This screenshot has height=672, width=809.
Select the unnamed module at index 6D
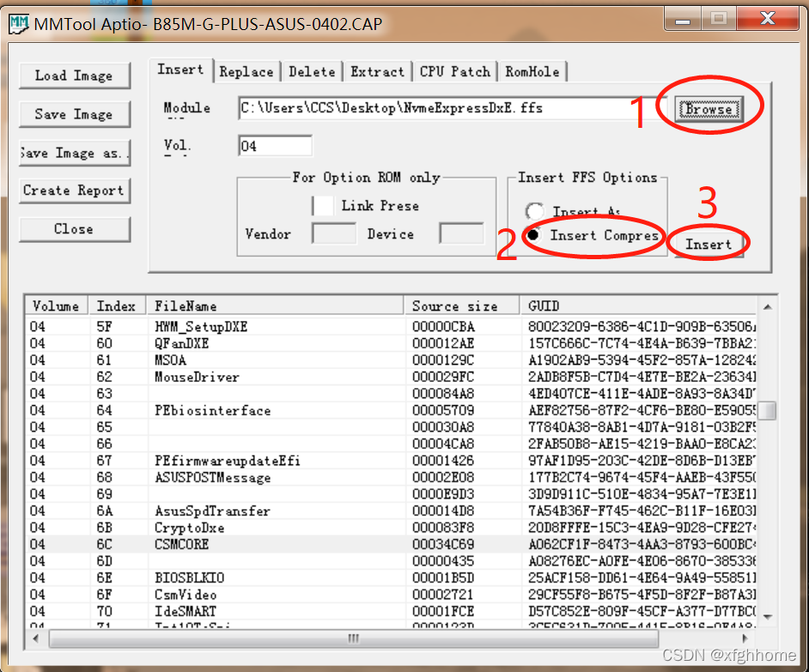click(x=391, y=561)
